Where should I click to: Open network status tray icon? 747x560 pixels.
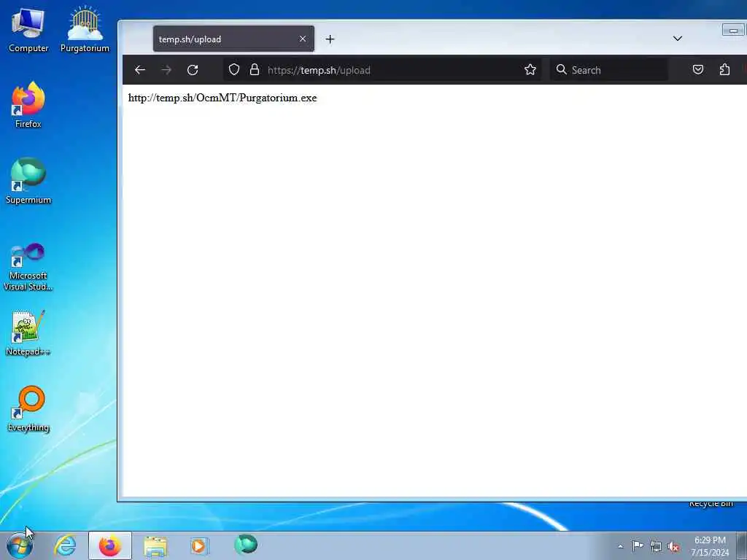click(x=656, y=546)
